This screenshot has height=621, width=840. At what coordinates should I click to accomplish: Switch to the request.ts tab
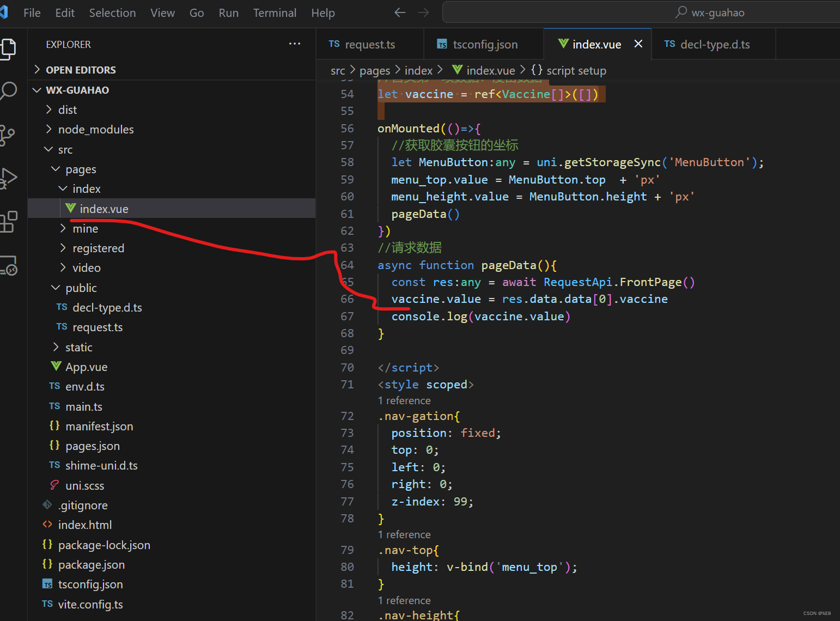[370, 44]
